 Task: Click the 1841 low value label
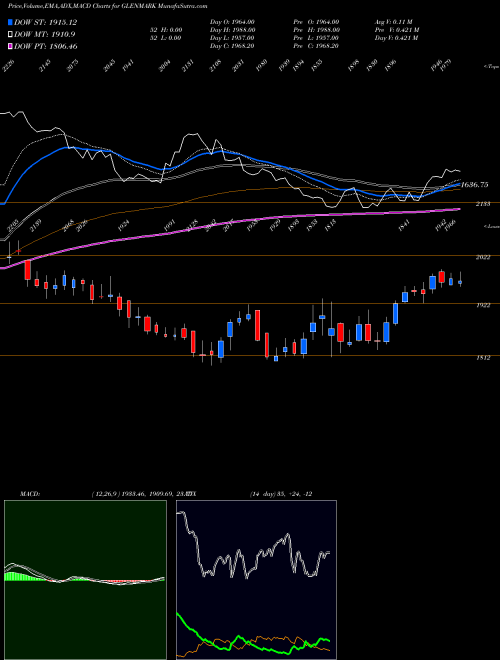click(x=404, y=226)
